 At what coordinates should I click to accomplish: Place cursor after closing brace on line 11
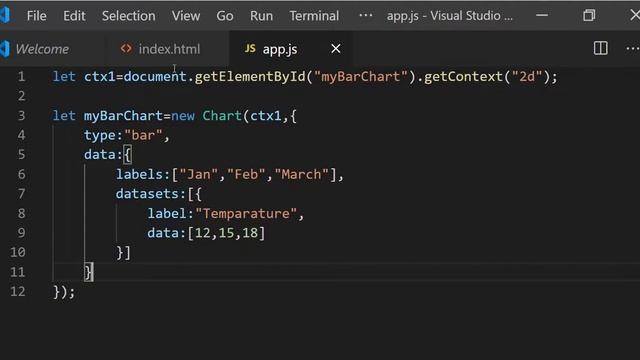[93, 272]
